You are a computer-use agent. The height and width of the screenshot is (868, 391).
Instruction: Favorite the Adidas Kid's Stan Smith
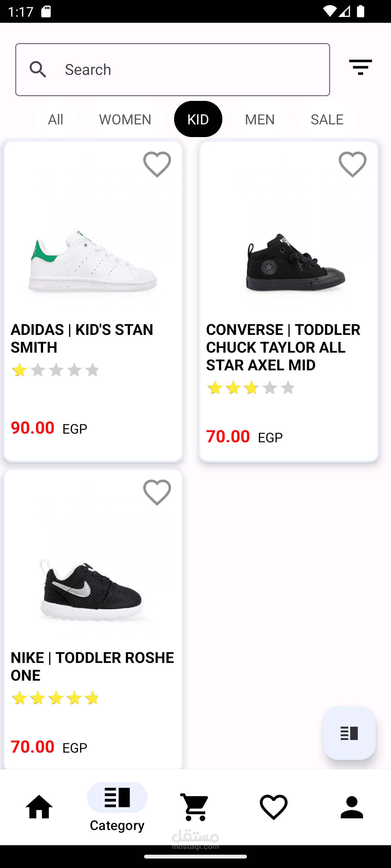tap(157, 165)
